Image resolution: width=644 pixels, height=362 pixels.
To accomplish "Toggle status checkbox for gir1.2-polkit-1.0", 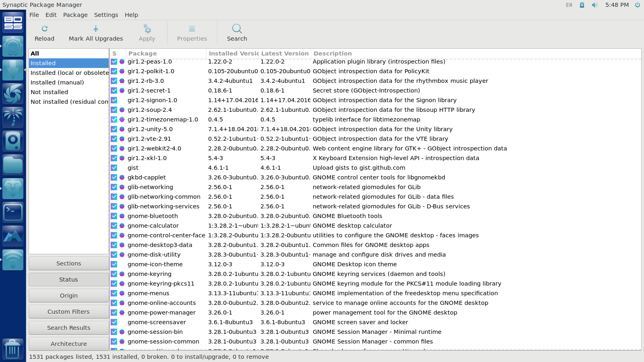I will (114, 71).
